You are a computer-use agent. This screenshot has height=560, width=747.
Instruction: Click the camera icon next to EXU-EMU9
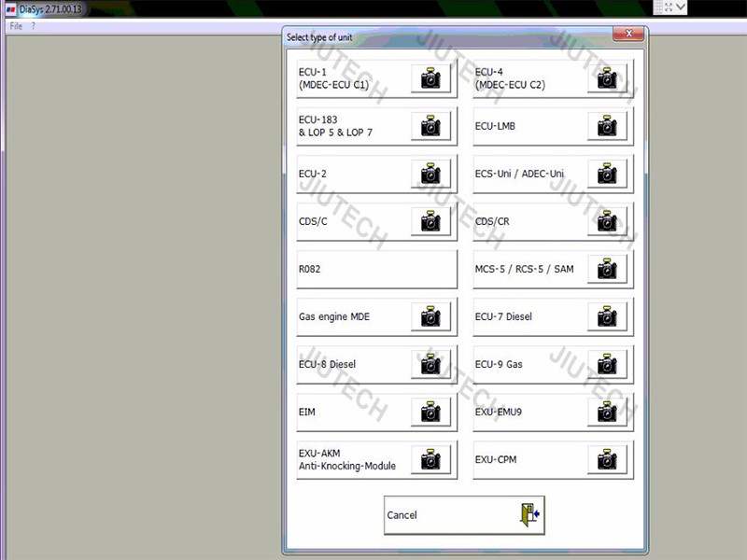607,412
